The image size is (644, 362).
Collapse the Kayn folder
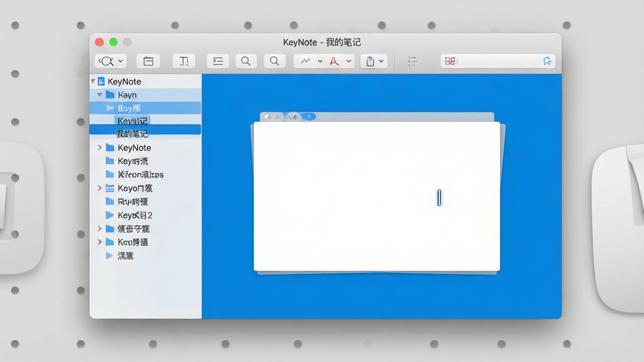pos(100,95)
